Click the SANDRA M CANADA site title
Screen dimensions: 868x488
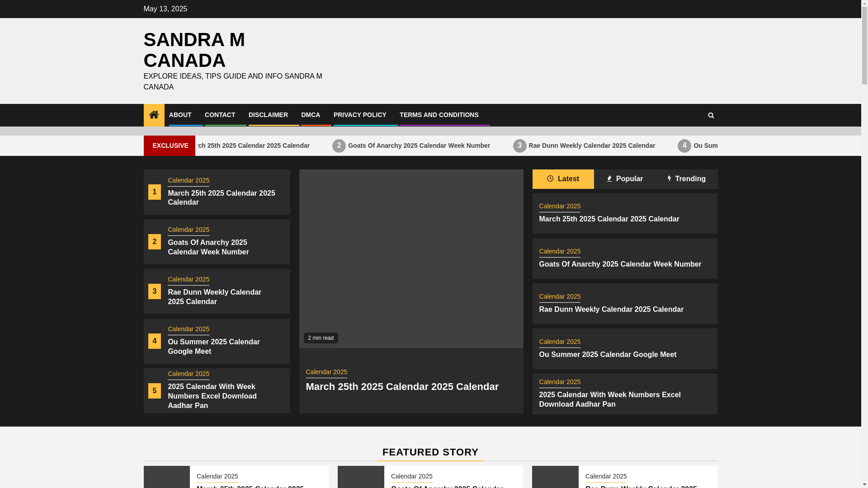(194, 50)
